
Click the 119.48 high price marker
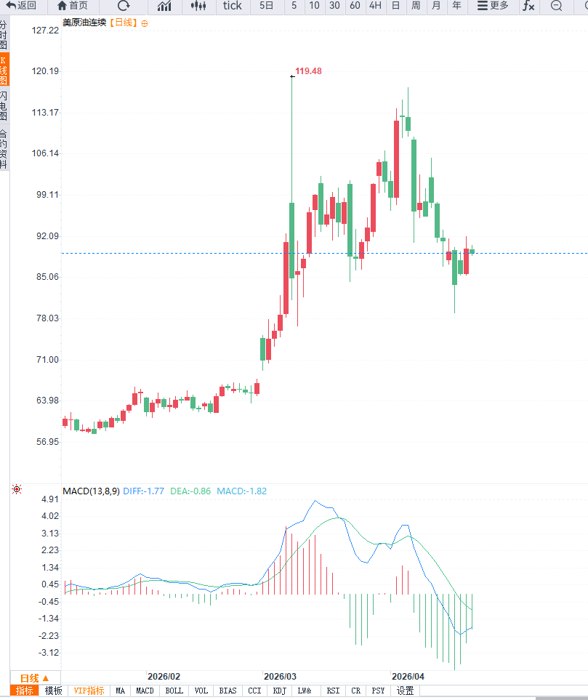pyautogui.click(x=308, y=71)
